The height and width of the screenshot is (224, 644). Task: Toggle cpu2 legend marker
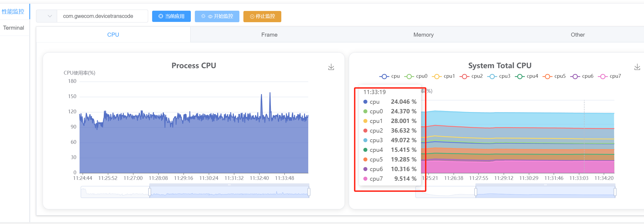[471, 76]
